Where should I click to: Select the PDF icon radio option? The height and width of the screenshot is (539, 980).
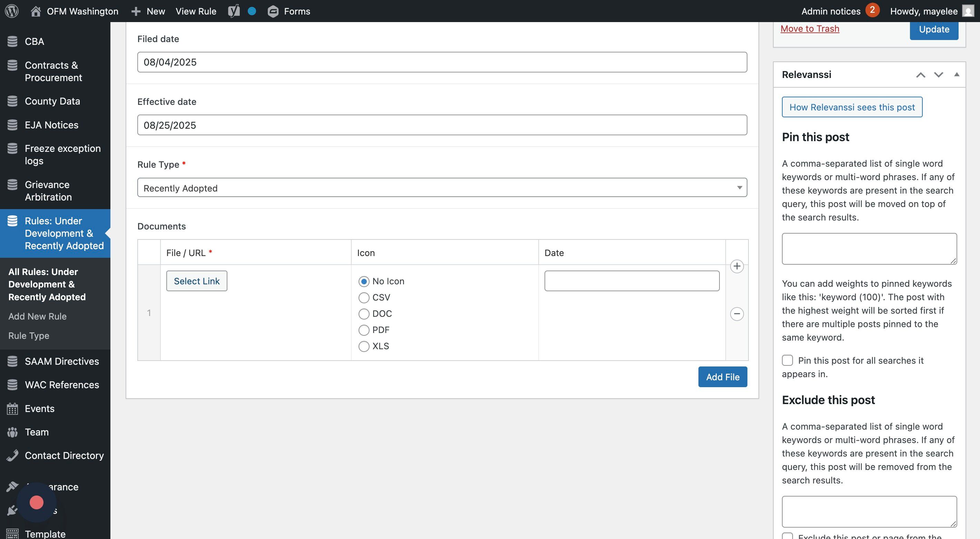point(364,330)
